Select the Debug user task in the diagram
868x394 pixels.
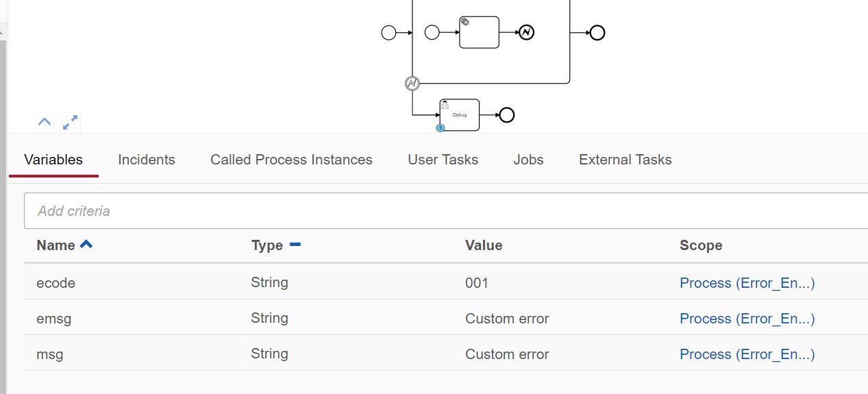(459, 114)
